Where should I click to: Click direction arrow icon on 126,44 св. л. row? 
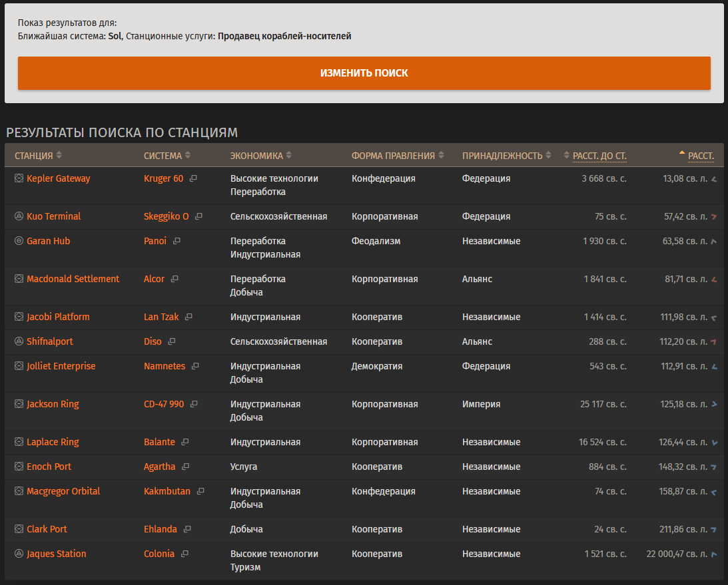click(x=714, y=443)
